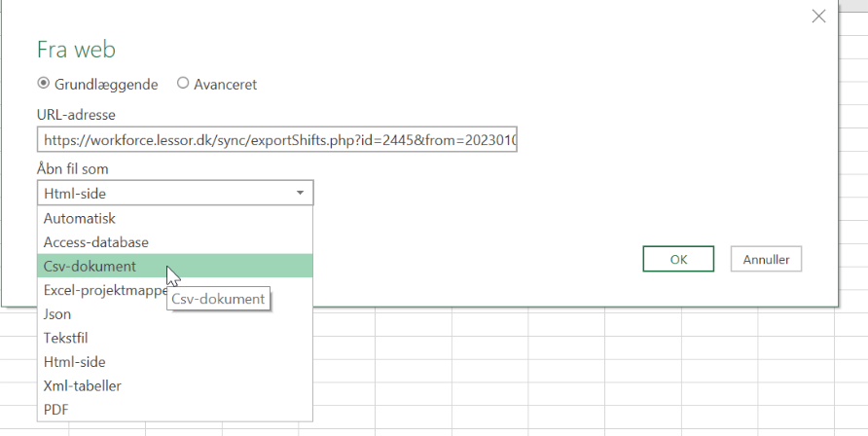Select the Grundlæggende radio button
This screenshot has height=436, width=868.
click(x=43, y=84)
